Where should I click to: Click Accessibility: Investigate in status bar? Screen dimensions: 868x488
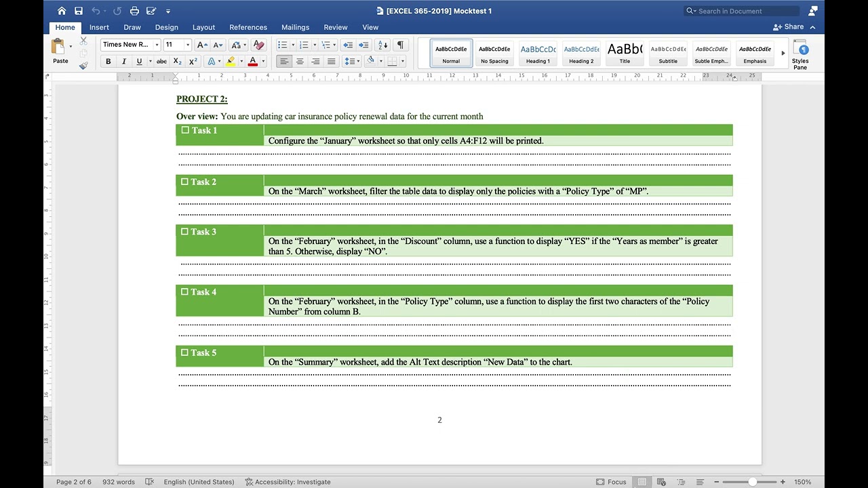pos(288,482)
